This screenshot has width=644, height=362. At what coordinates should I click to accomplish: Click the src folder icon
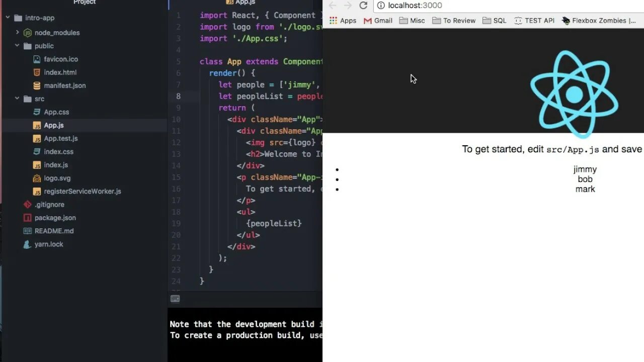28,99
